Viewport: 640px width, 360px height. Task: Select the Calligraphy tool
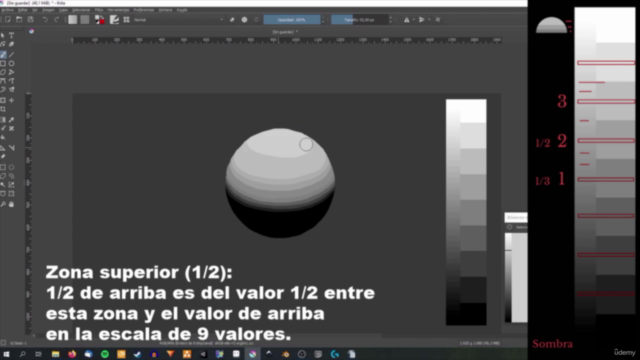click(x=11, y=44)
